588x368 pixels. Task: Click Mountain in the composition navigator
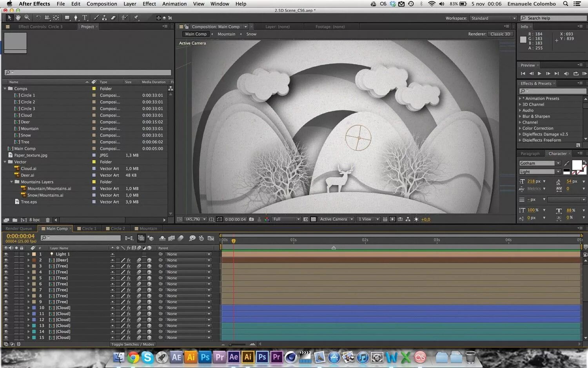pos(227,34)
